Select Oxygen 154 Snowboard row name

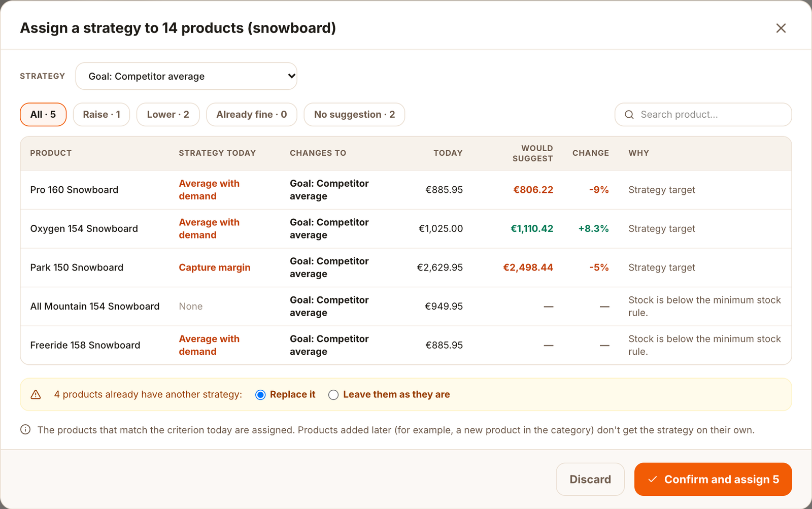click(84, 229)
